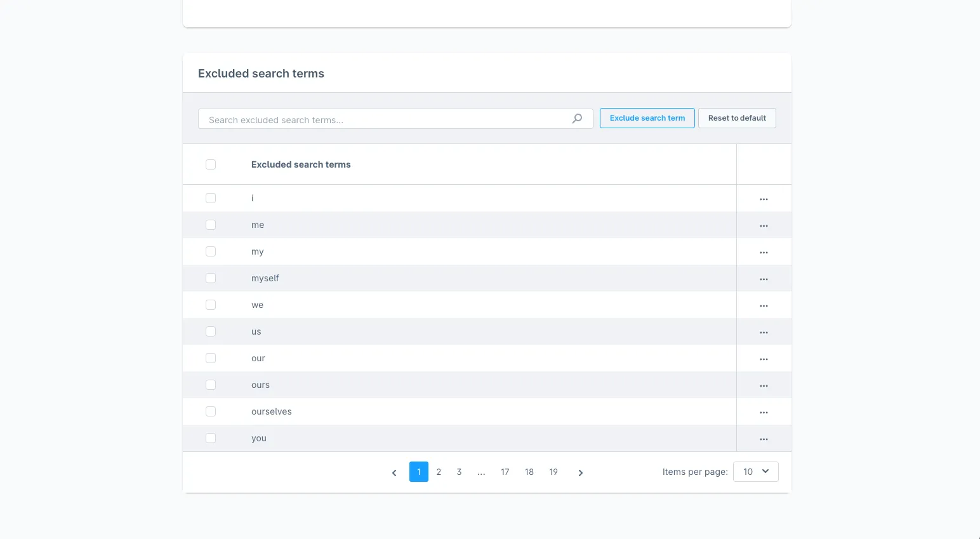Open the three-dot menu for 'you' row
Screen dimensions: 980x539
[764, 439]
